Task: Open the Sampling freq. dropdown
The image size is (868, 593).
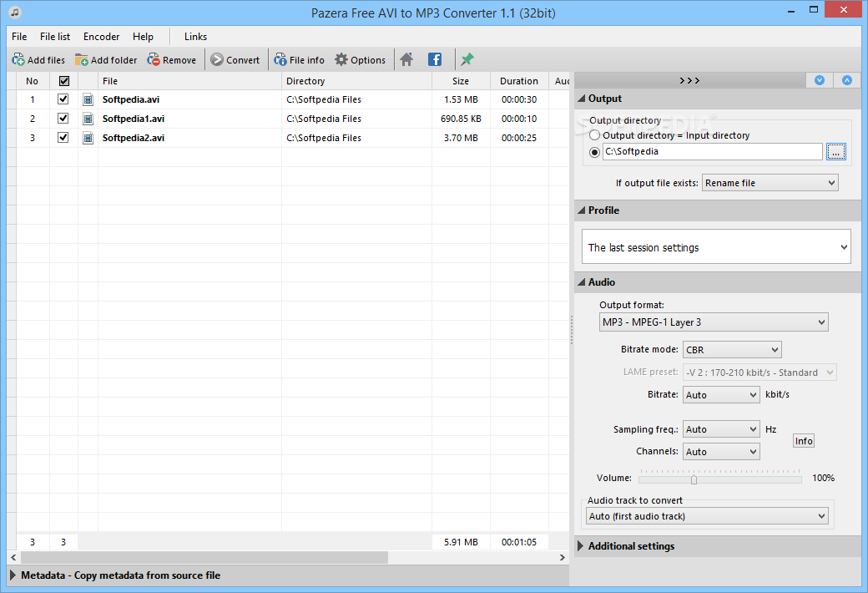Action: click(721, 429)
